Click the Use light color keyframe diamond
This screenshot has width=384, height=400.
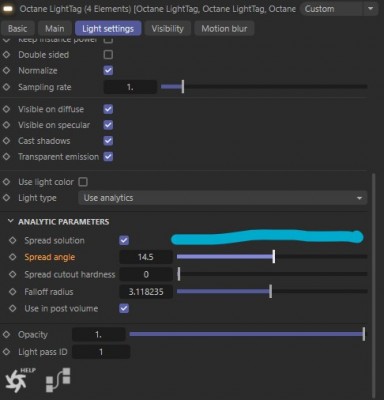pyautogui.click(x=6, y=182)
